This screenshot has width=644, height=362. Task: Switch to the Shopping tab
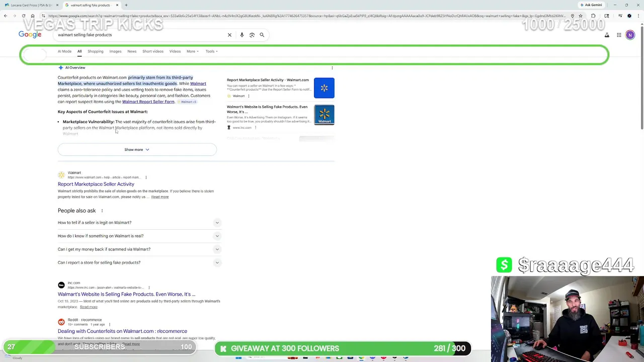pyautogui.click(x=96, y=51)
